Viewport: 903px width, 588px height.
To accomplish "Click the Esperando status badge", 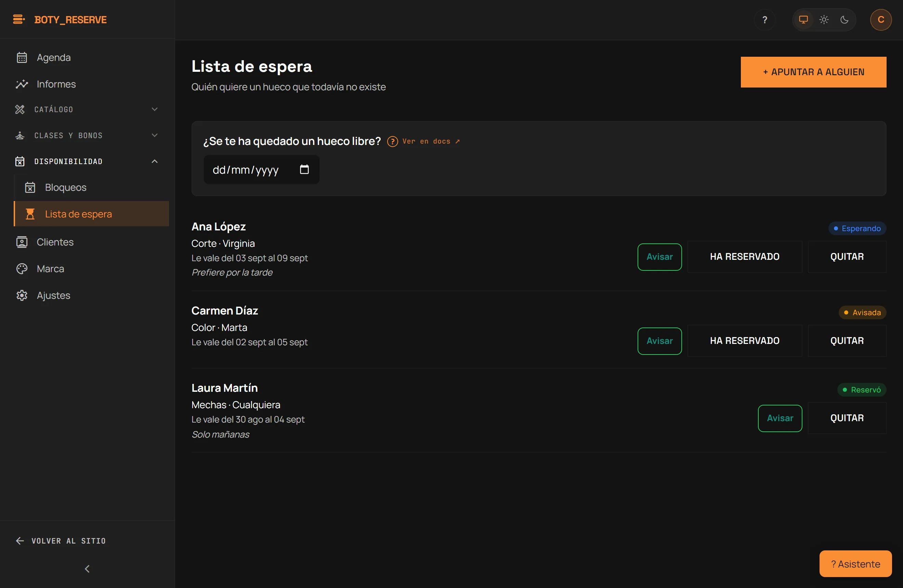I will (857, 228).
